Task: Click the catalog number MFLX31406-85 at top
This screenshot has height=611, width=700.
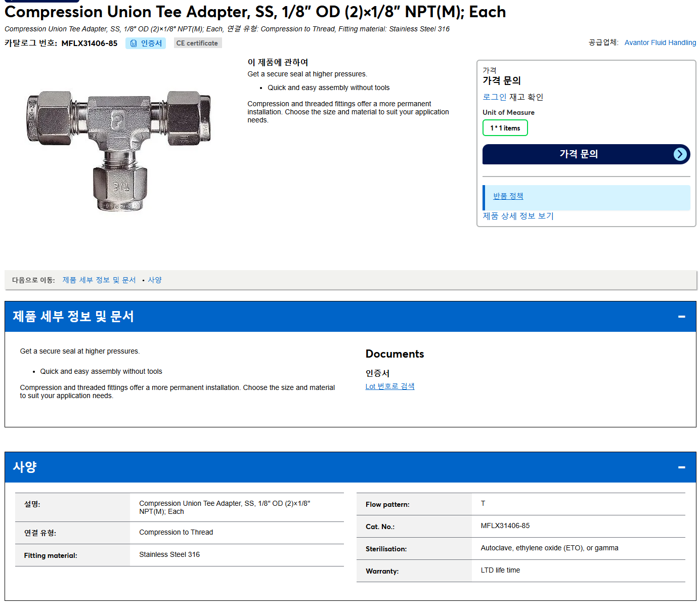Action: tap(90, 43)
